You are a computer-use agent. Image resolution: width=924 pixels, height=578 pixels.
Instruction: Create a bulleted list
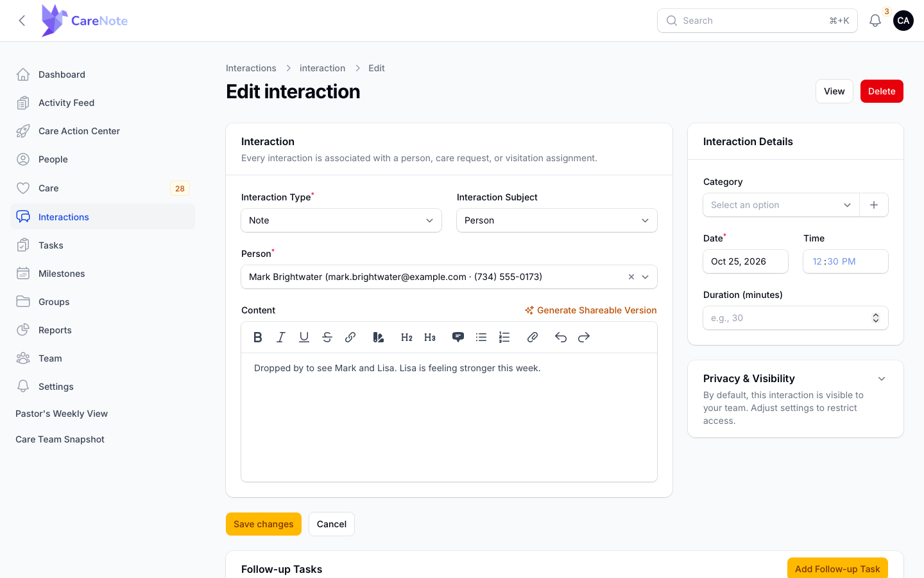[481, 337]
